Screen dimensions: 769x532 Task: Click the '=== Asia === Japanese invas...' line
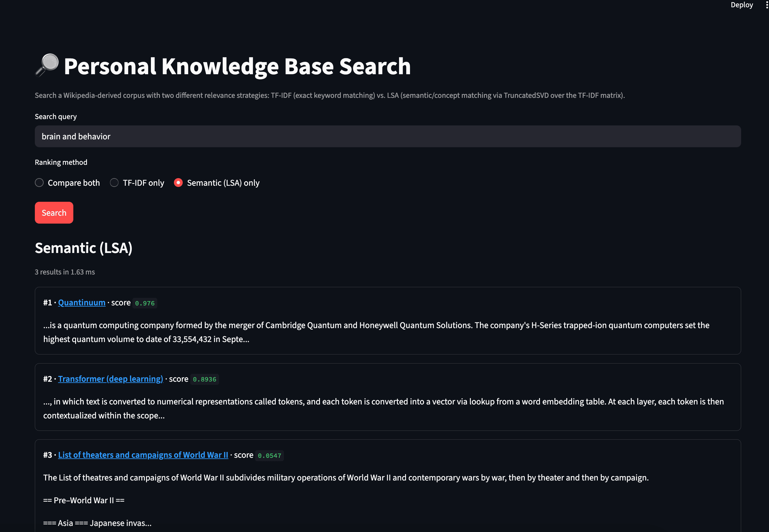(97, 523)
